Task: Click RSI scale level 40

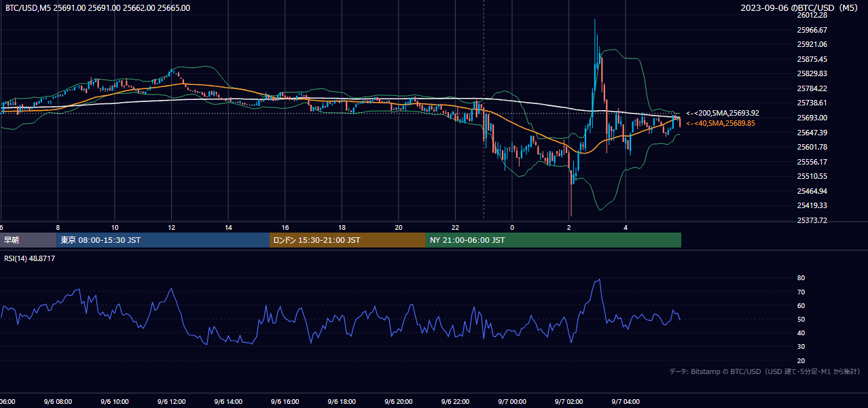Action: pos(801,333)
